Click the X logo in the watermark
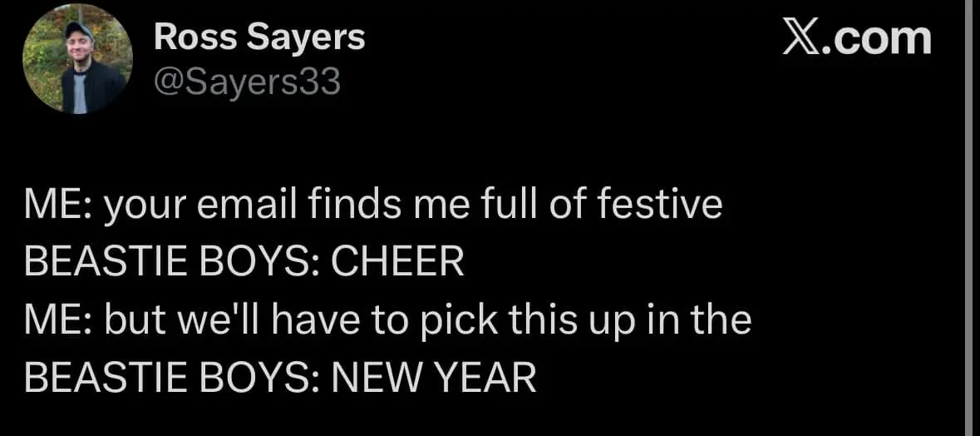Screen dimensions: 980x436 pos(802,38)
